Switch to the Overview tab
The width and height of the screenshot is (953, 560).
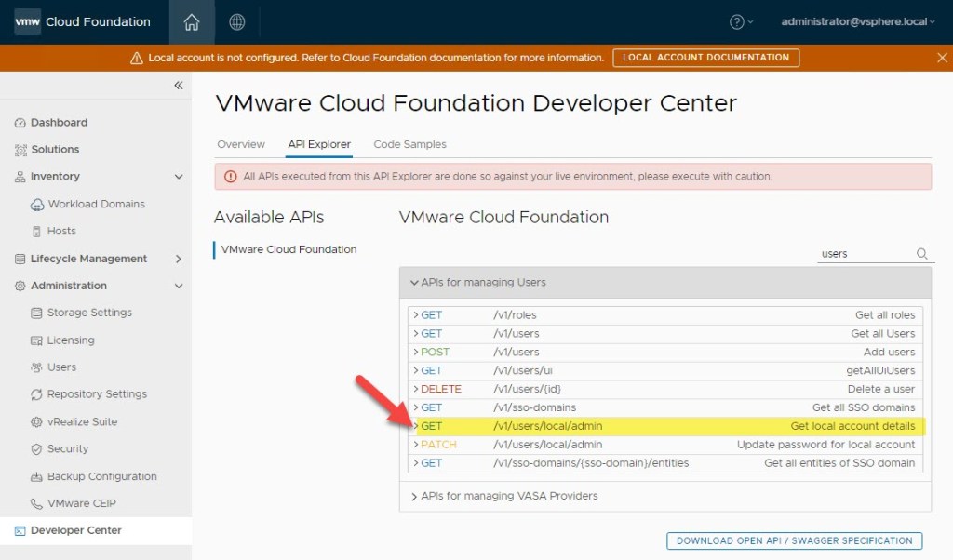[241, 145]
